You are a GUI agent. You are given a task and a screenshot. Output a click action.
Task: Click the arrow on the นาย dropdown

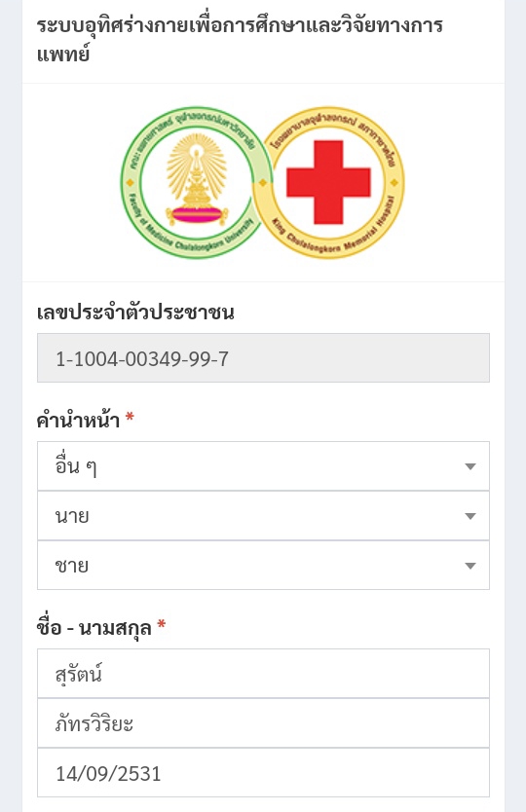tap(470, 516)
